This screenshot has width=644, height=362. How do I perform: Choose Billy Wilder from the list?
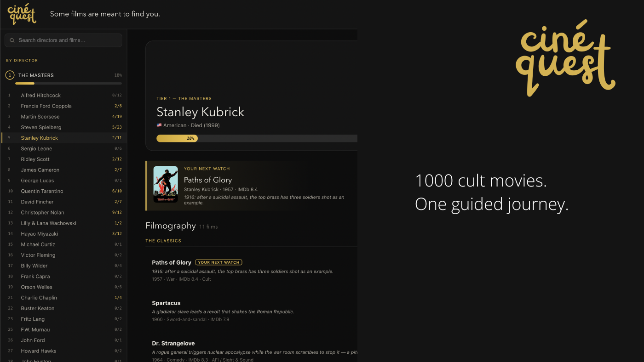pos(63,266)
